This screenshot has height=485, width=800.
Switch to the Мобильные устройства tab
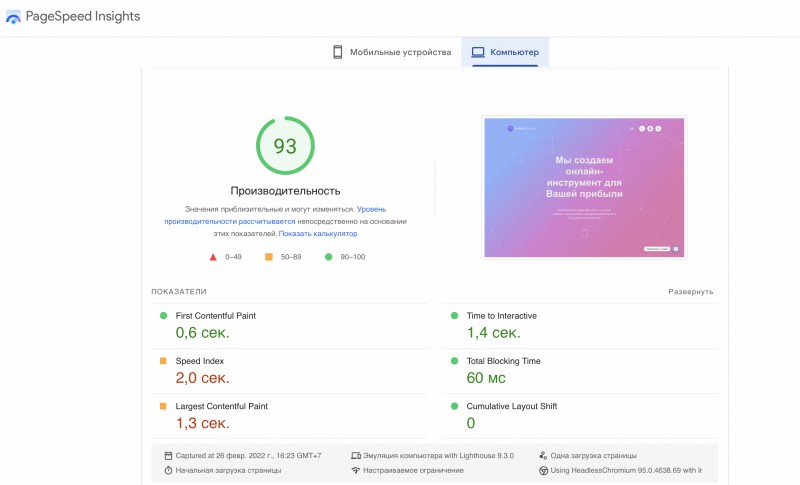click(x=392, y=52)
